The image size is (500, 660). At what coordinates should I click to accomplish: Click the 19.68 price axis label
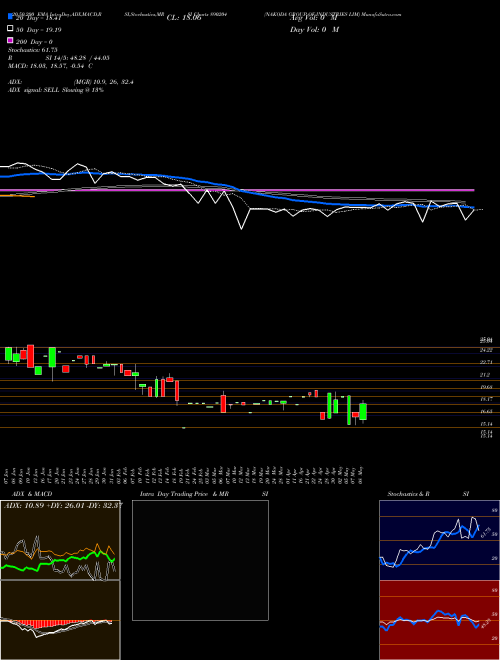[486, 387]
